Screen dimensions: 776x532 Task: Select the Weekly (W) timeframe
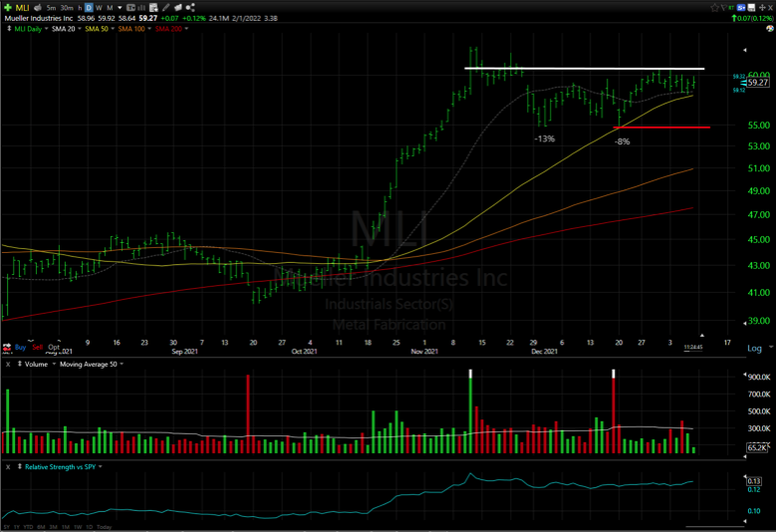click(x=99, y=8)
